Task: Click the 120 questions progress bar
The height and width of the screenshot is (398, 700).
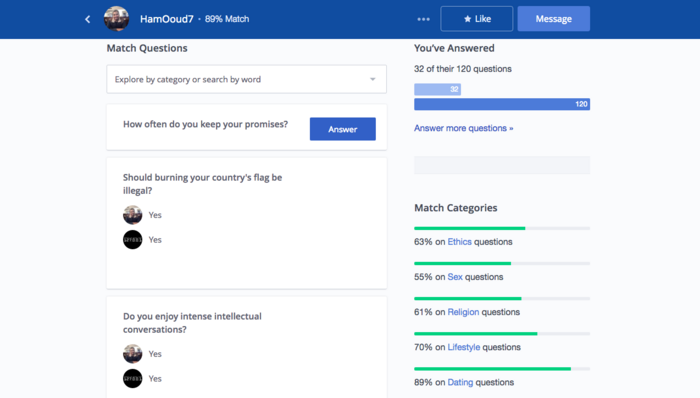Action: [502, 104]
